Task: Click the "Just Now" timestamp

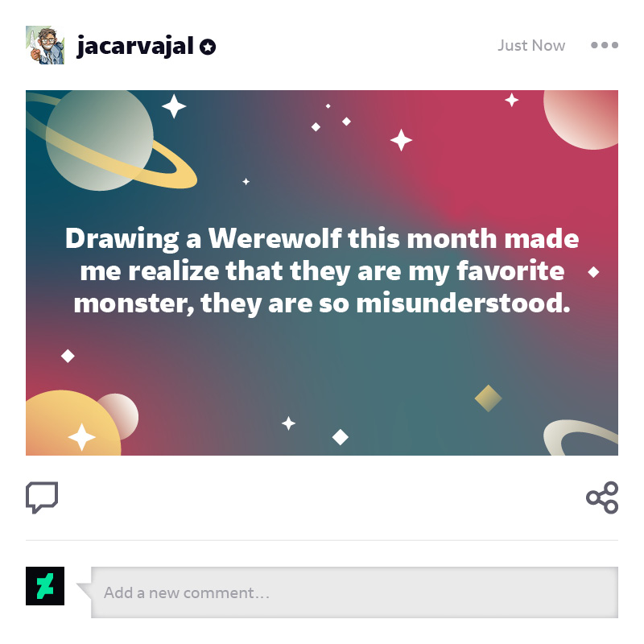Action: click(531, 45)
